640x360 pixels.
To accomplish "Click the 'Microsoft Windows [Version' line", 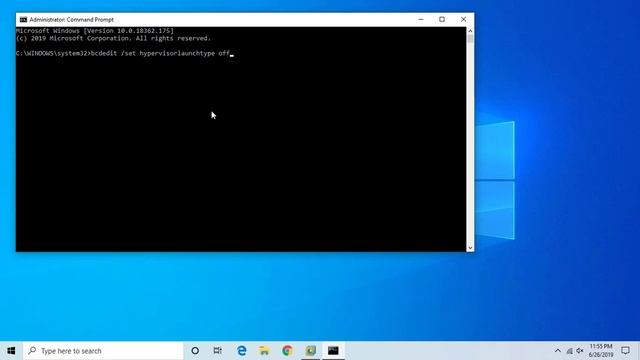I will tap(95, 31).
